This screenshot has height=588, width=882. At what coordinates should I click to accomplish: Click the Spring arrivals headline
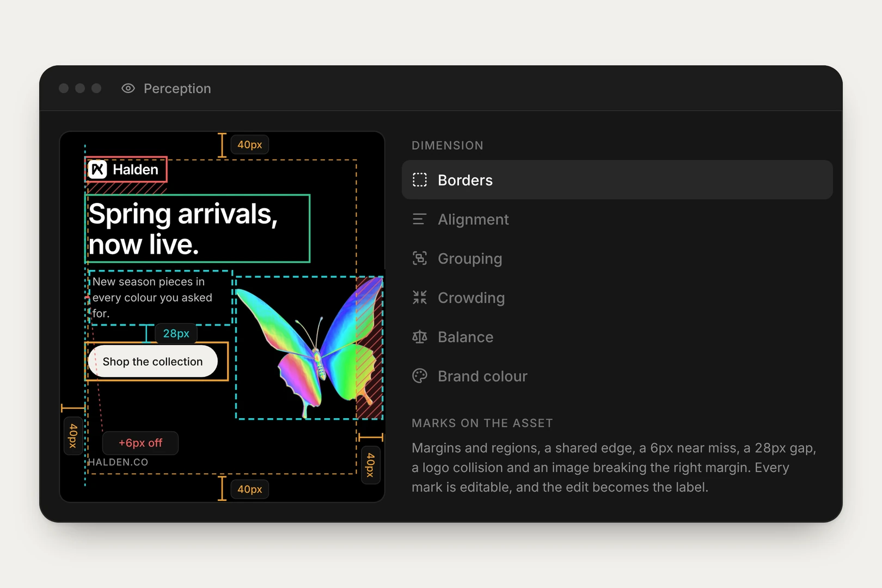click(x=183, y=229)
